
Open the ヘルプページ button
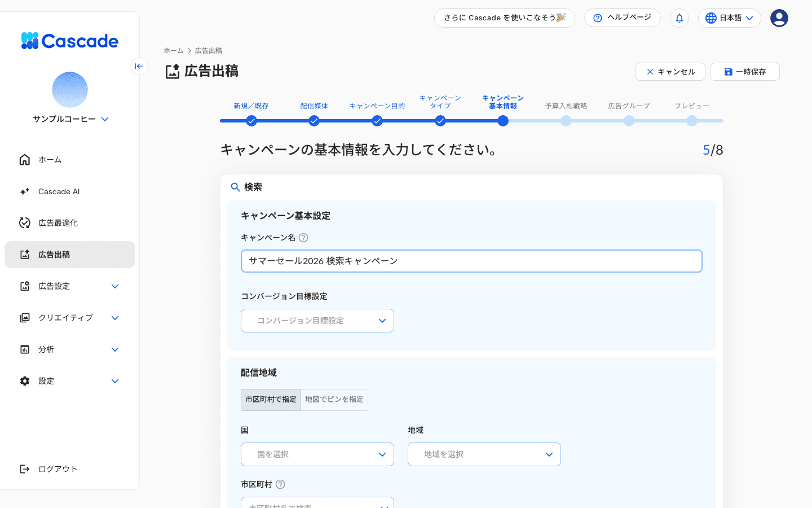click(623, 18)
